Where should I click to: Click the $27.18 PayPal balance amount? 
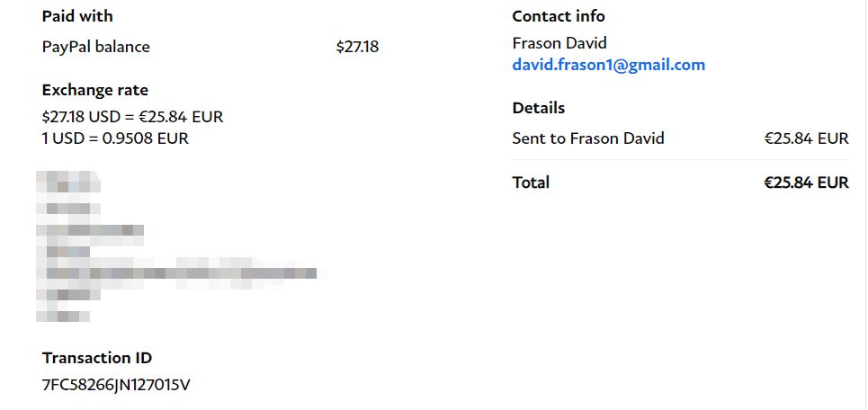[x=357, y=47]
